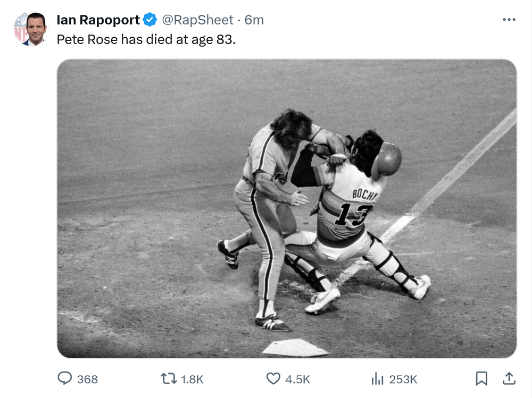This screenshot has height=398, width=532.
Task: Bookmark the Pete Rose tweet
Action: [481, 378]
